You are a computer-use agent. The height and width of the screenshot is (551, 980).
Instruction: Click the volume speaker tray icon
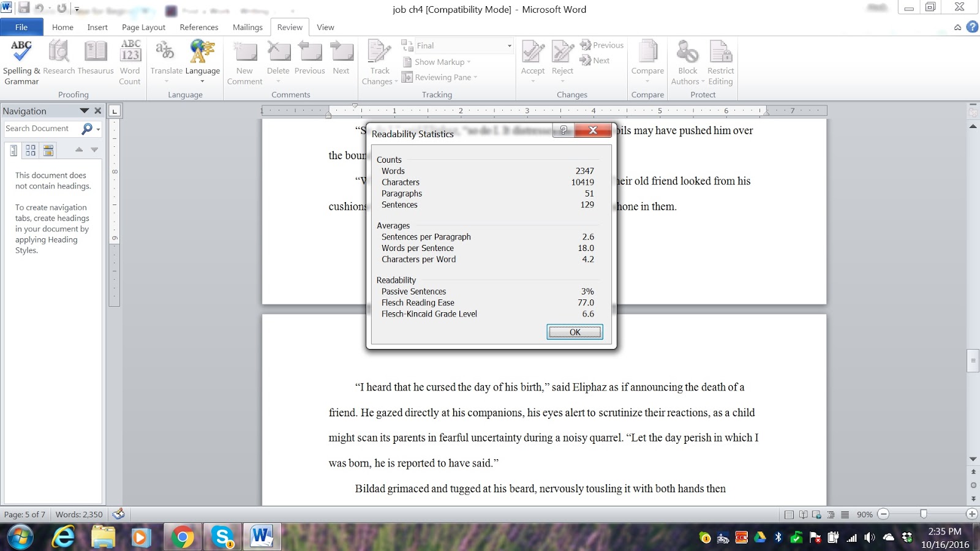point(870,538)
